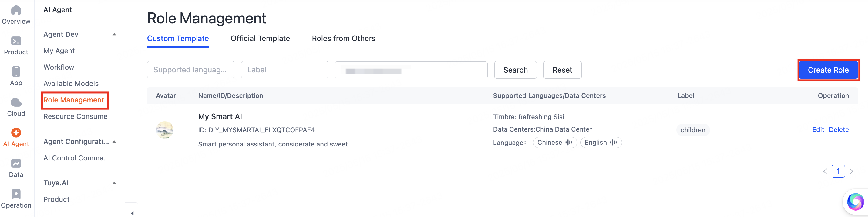Image resolution: width=868 pixels, height=217 pixels.
Task: Collapse the sidebar with the arrow handle
Action: pos(132,213)
